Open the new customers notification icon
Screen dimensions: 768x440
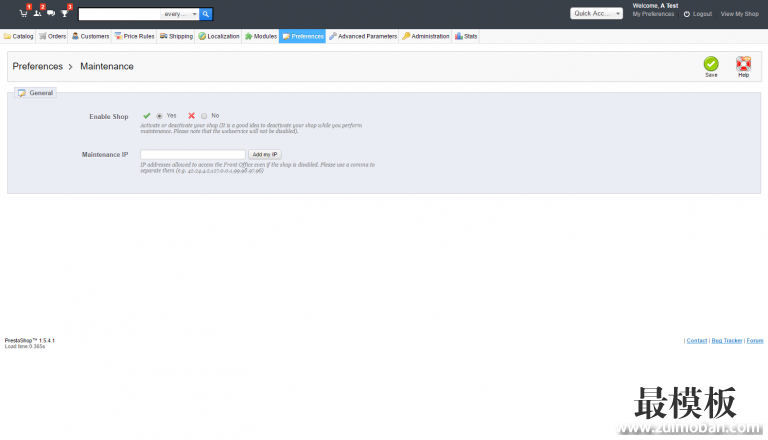tap(37, 13)
